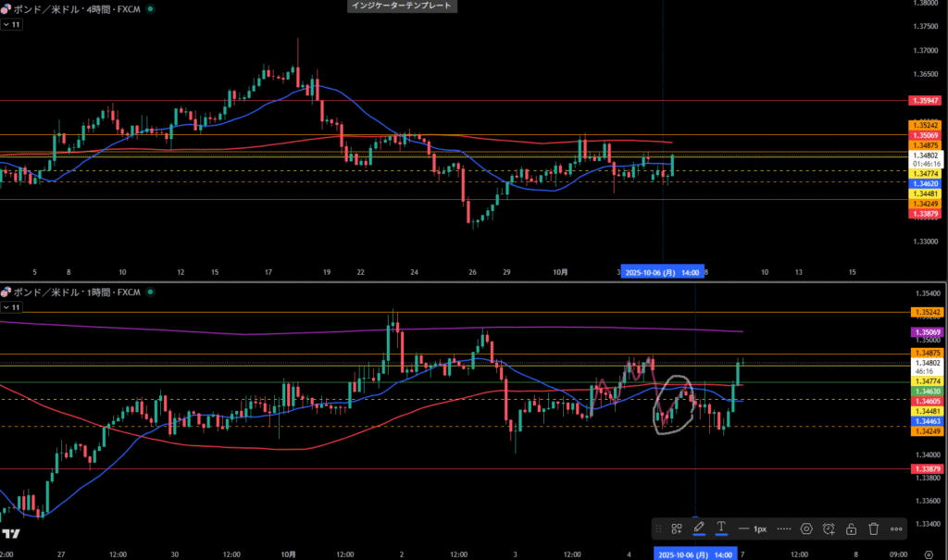Expand the 11 indicators legend on 1-hour chart
948x560 pixels.
pyautogui.click(x=12, y=305)
